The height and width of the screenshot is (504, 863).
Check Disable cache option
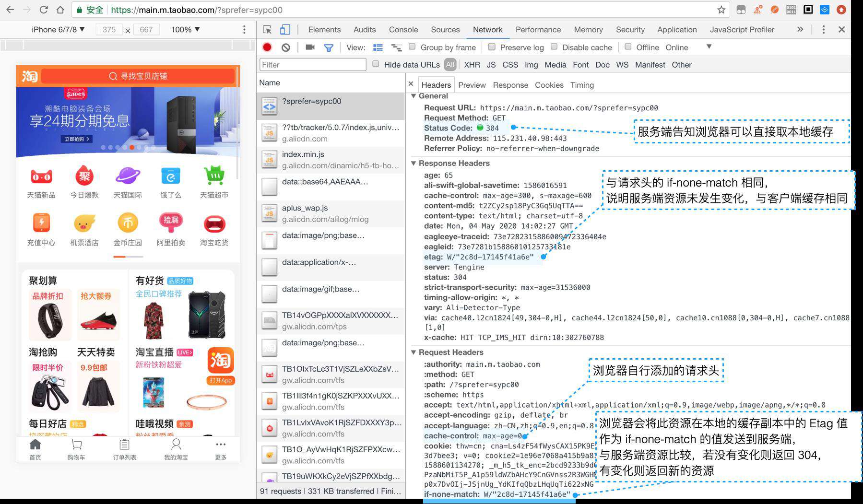pyautogui.click(x=554, y=47)
